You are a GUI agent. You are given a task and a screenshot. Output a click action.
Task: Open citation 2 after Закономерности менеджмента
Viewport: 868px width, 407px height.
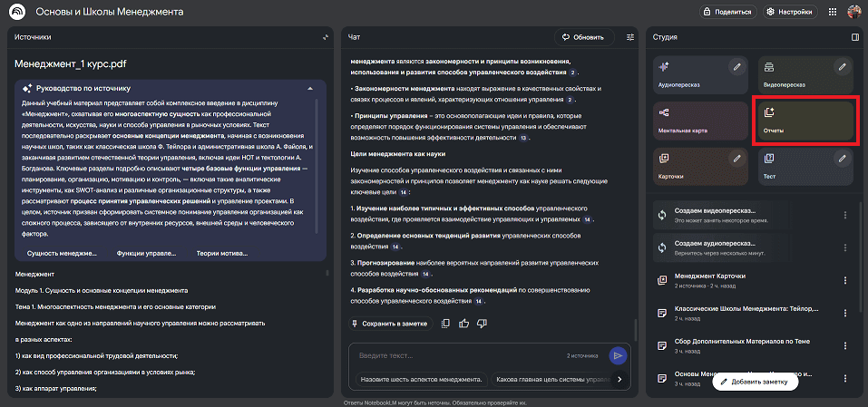pyautogui.click(x=571, y=100)
